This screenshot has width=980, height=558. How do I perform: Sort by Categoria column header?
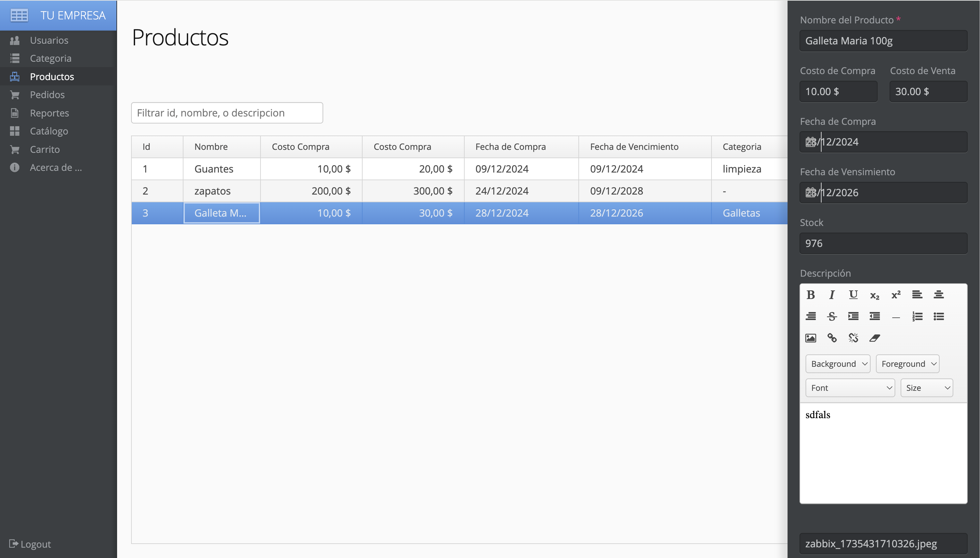click(x=750, y=147)
